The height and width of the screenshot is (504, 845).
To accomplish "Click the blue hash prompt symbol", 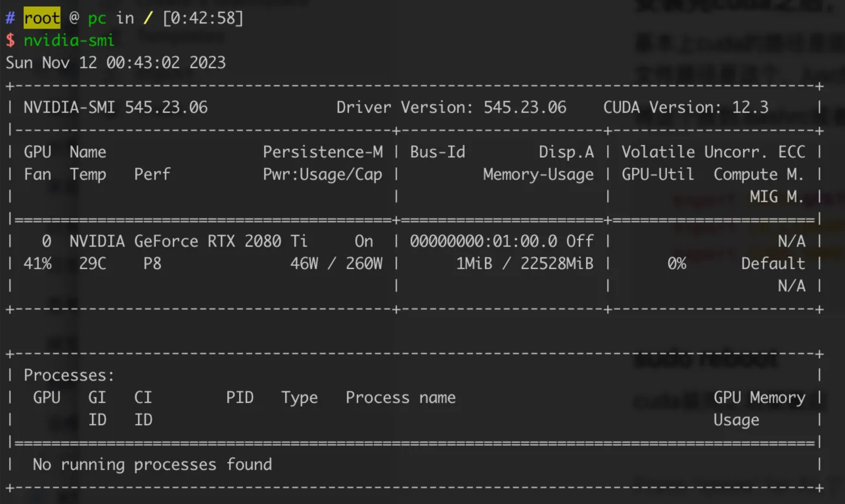I will tap(11, 18).
